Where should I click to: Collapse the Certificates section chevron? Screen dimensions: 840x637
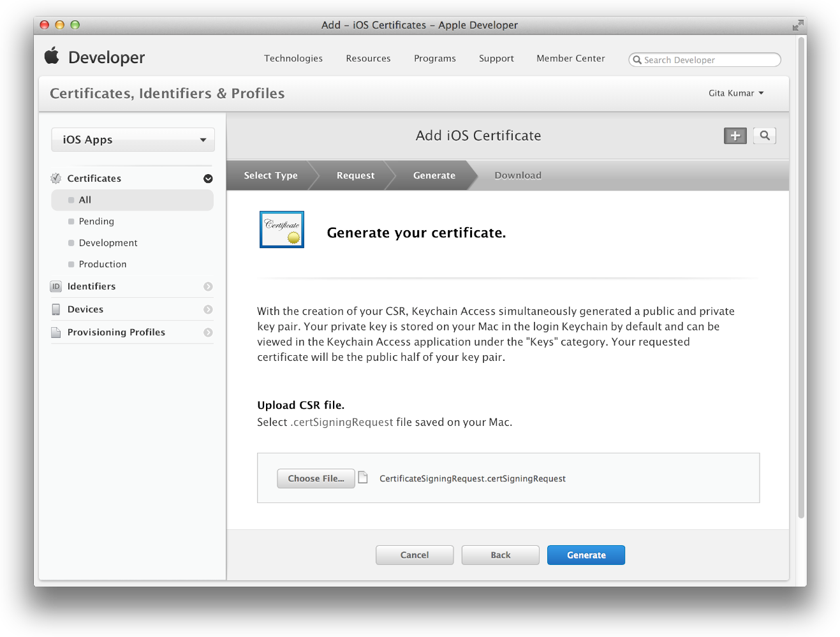[208, 179]
